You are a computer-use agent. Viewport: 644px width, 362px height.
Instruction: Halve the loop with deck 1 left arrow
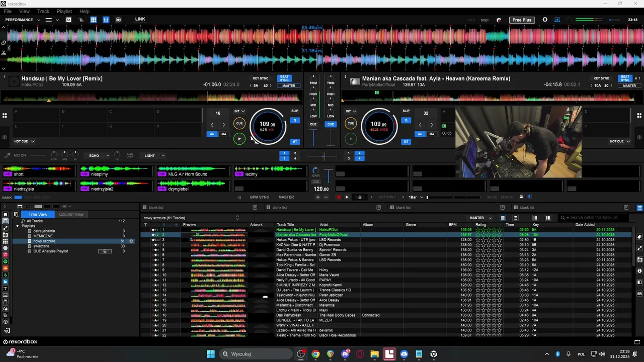[x=212, y=125]
